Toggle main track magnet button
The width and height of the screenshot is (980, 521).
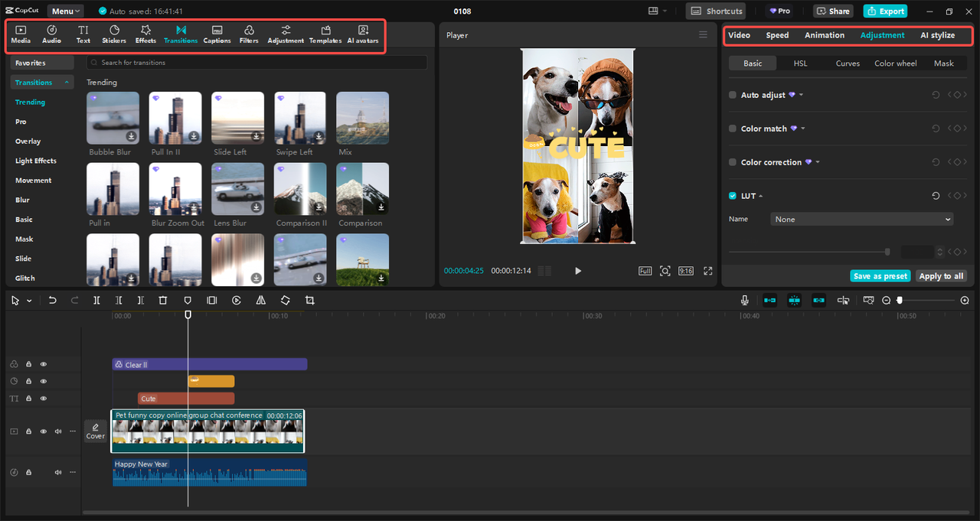click(769, 301)
